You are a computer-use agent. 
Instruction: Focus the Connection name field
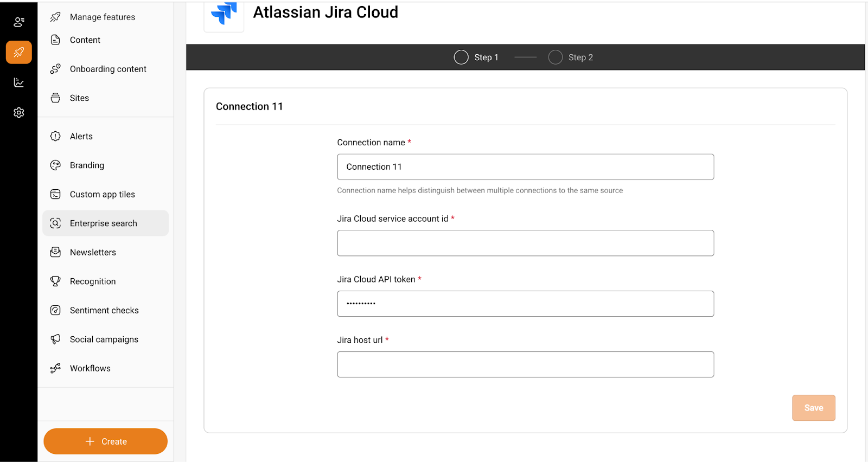click(x=525, y=167)
